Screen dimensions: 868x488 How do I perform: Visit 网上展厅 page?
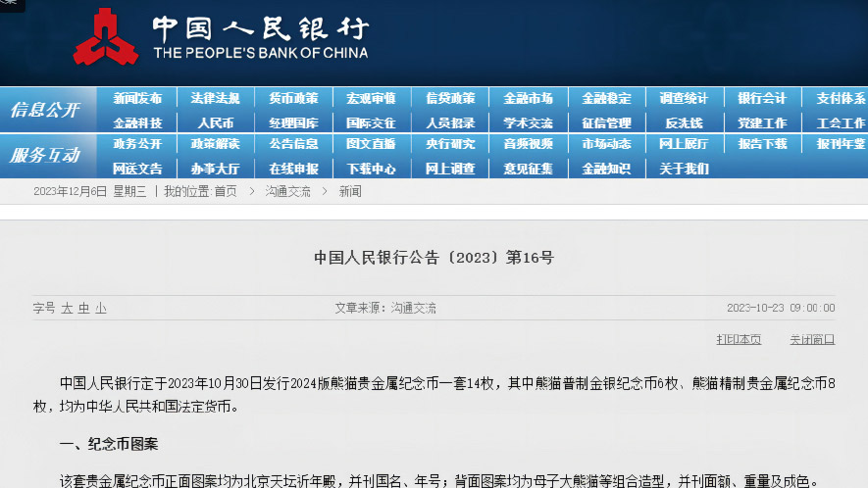[684, 144]
